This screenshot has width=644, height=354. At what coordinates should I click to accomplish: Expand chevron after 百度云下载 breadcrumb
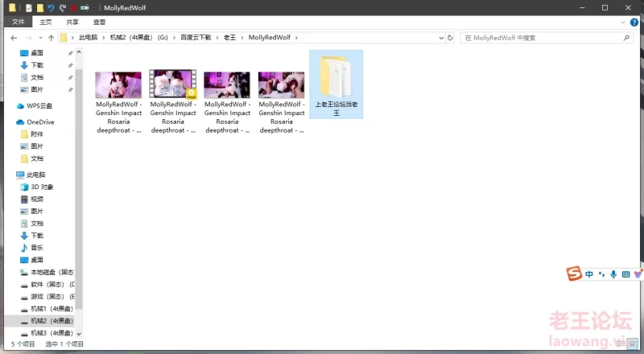[x=217, y=37]
